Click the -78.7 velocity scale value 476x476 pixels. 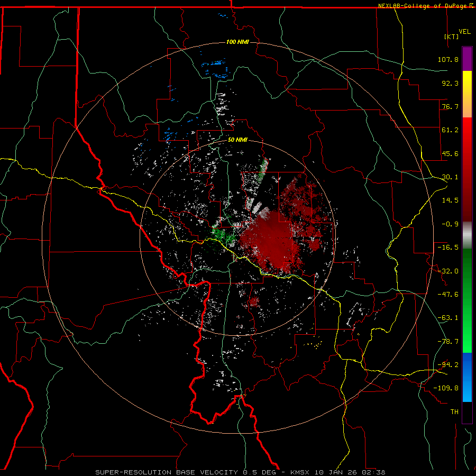click(448, 342)
